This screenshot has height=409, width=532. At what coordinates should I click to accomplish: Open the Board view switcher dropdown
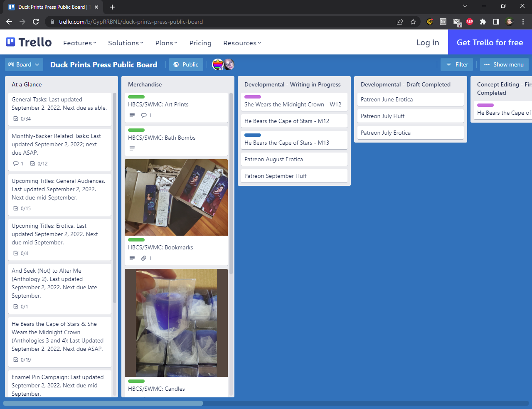24,64
